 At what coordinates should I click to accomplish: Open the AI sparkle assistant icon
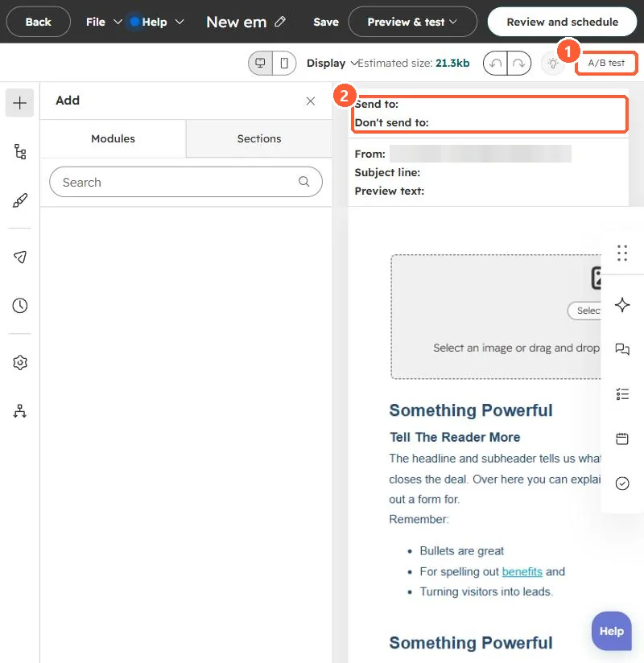pyautogui.click(x=622, y=304)
